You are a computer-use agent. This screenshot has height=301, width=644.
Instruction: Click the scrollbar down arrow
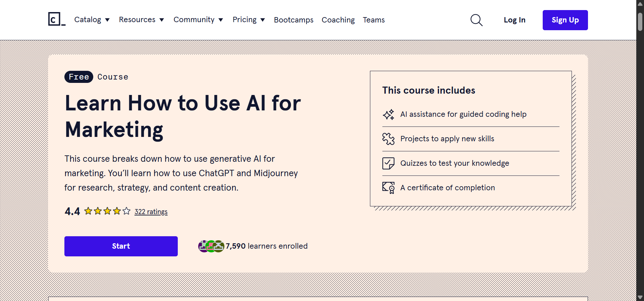pos(640,297)
